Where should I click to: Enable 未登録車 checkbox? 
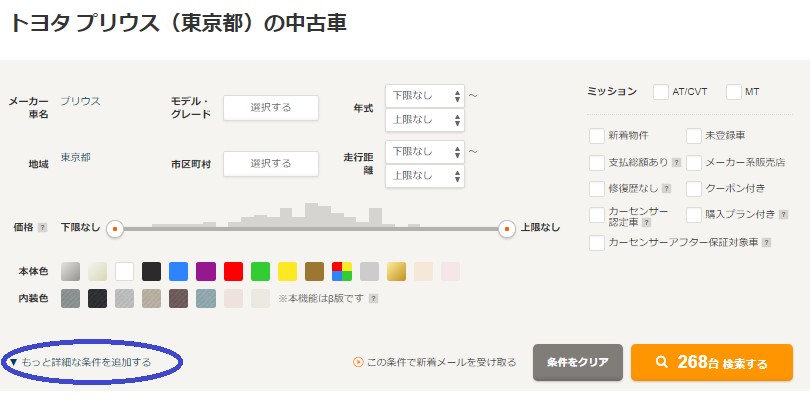pos(694,136)
